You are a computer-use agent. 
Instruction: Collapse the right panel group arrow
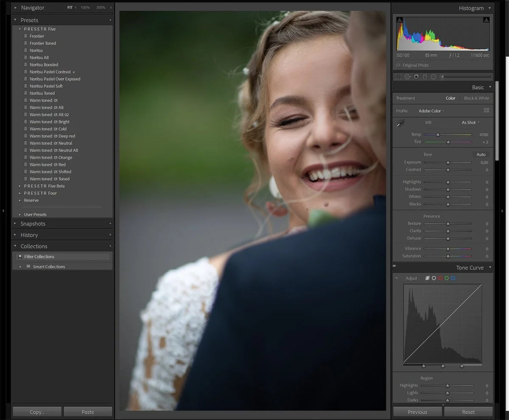pos(503,210)
